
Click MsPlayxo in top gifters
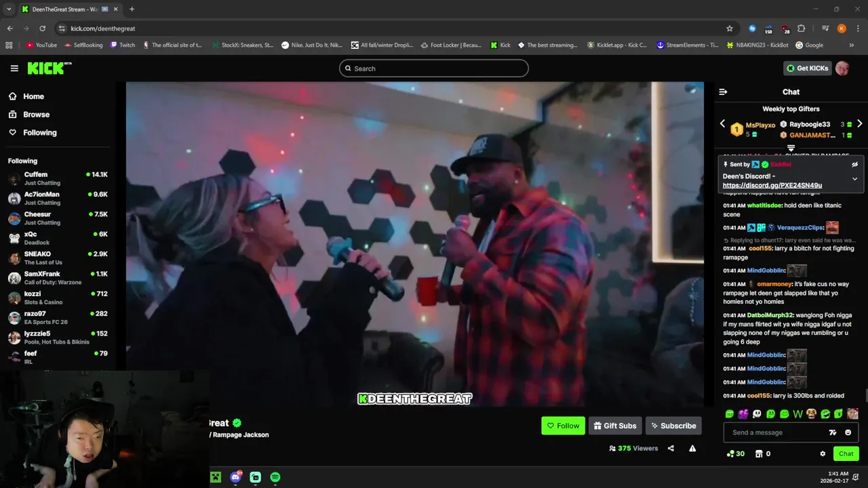click(760, 125)
